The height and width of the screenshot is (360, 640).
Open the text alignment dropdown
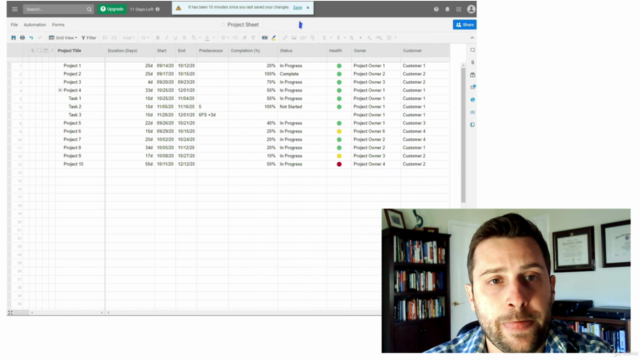click(x=225, y=38)
